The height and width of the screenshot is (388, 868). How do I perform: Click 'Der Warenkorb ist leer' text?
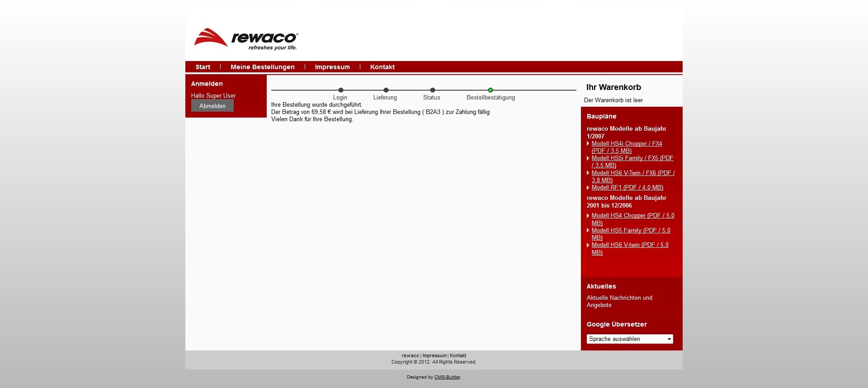click(613, 100)
